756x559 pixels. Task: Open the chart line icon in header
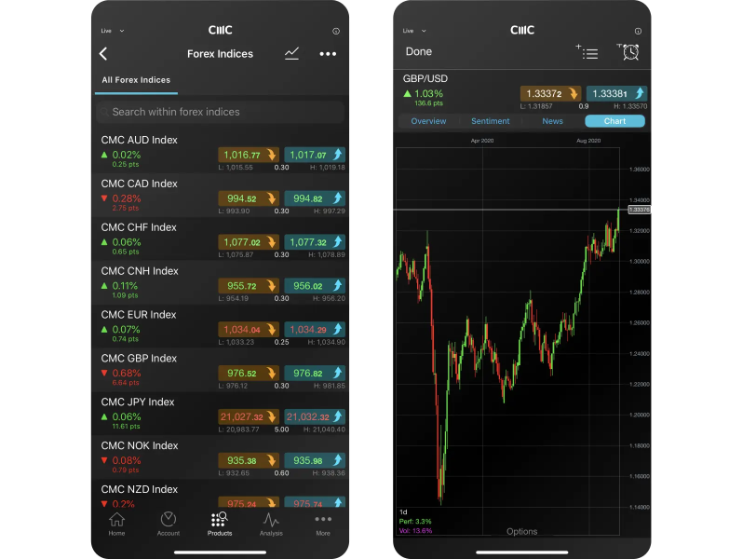coord(291,54)
